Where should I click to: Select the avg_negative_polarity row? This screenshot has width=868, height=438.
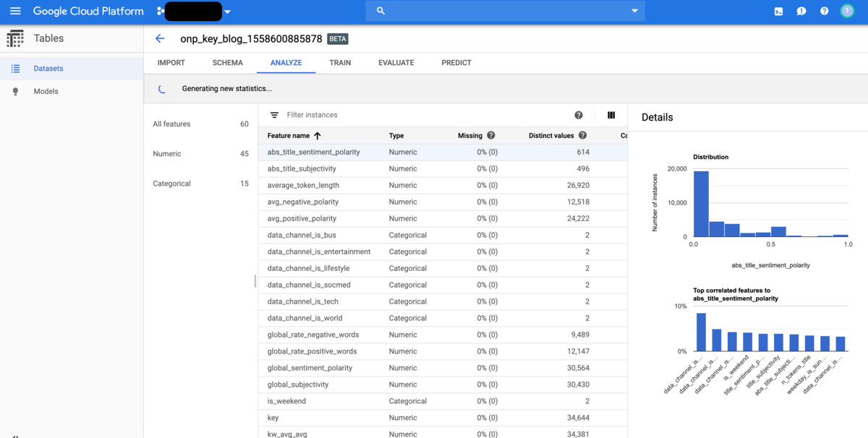pyautogui.click(x=443, y=202)
